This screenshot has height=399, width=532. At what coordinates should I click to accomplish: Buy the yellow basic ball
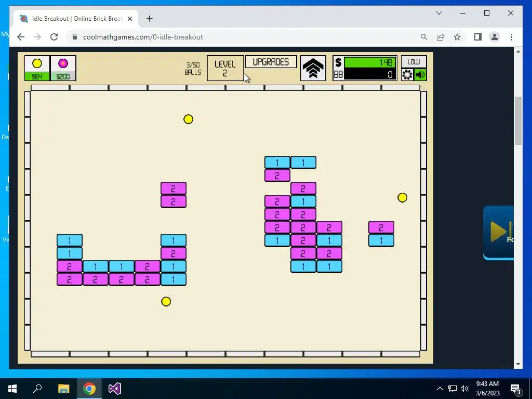[x=37, y=68]
